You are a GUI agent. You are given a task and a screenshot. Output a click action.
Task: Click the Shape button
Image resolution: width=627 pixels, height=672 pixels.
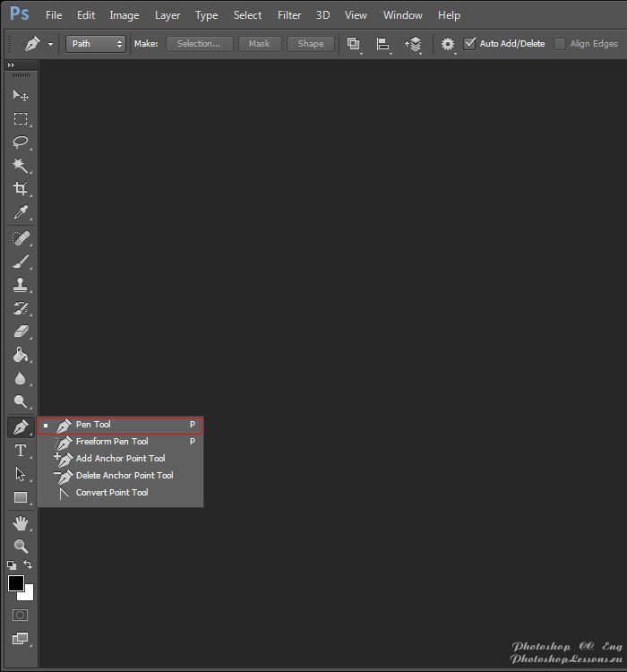pyautogui.click(x=311, y=43)
